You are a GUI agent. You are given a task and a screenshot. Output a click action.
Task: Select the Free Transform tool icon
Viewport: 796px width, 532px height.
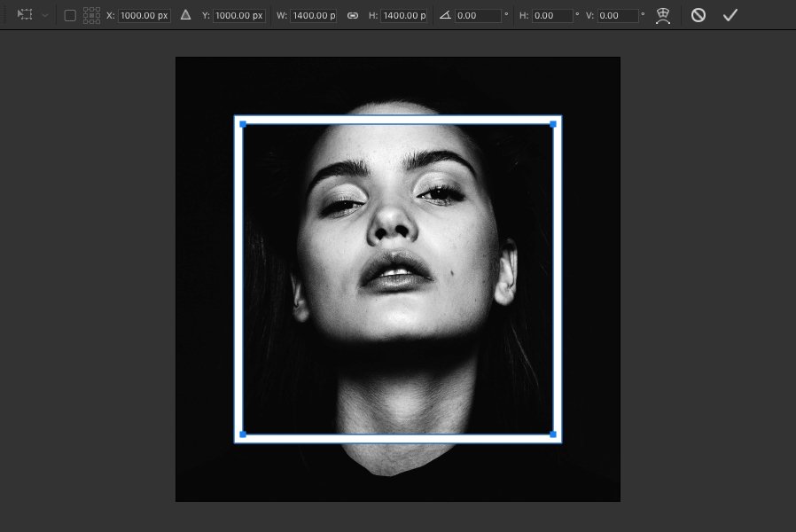(x=25, y=15)
